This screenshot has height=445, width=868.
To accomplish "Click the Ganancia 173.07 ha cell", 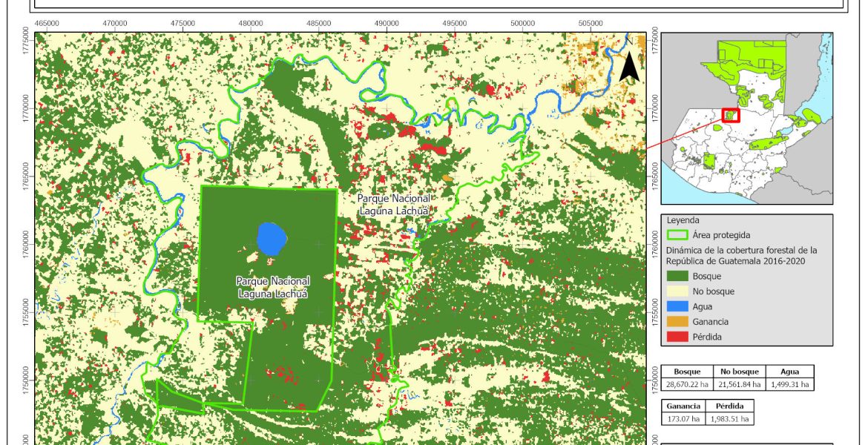I will 683,419.
